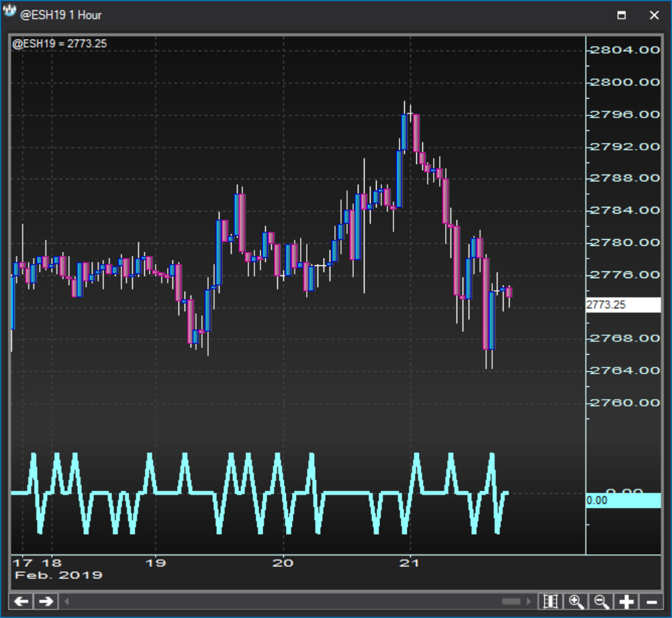This screenshot has width=672, height=618.
Task: Click the date label 18 on time axis
Action: 52,563
